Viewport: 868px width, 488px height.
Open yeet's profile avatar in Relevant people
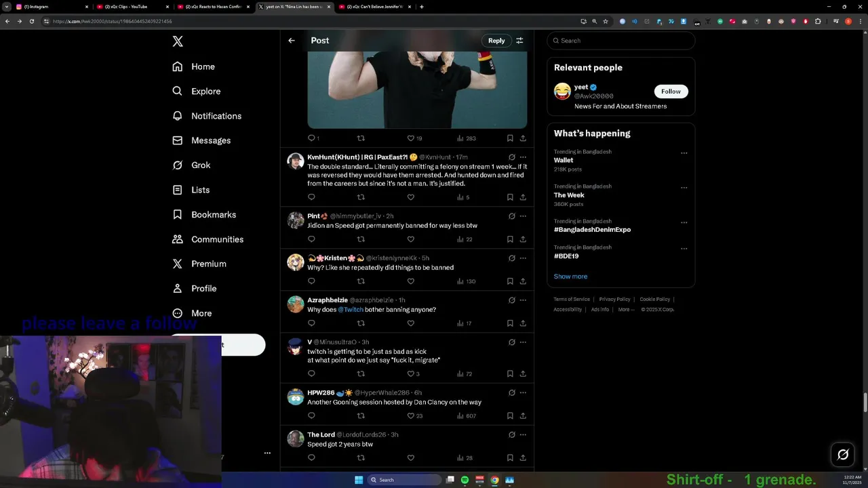pos(562,91)
